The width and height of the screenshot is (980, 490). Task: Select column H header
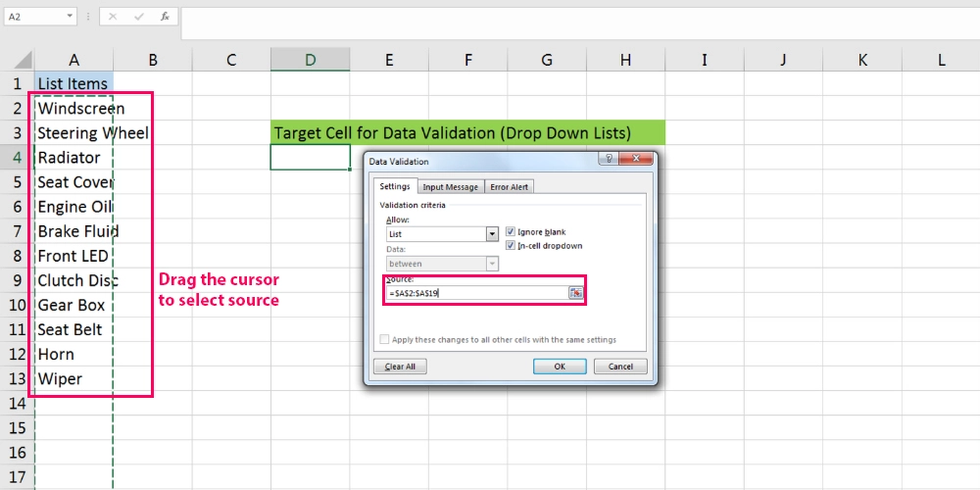[625, 60]
